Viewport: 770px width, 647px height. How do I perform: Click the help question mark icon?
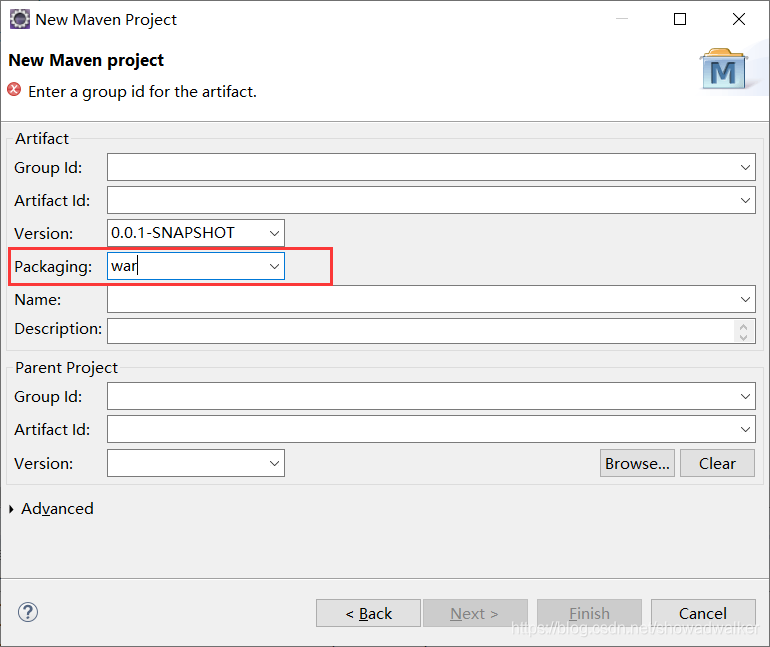click(x=28, y=612)
